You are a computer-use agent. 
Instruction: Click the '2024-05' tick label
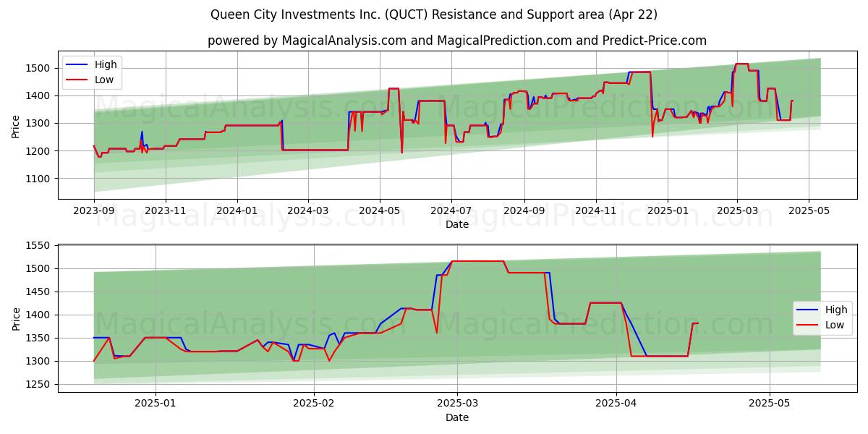[x=380, y=210]
